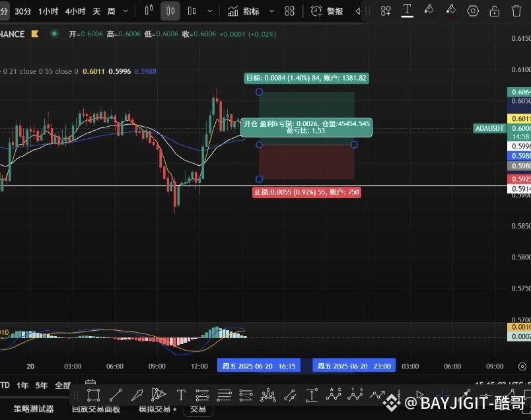The image size is (531, 420).
Task: Select the zigzag arrow path tool
Action: click(377, 395)
